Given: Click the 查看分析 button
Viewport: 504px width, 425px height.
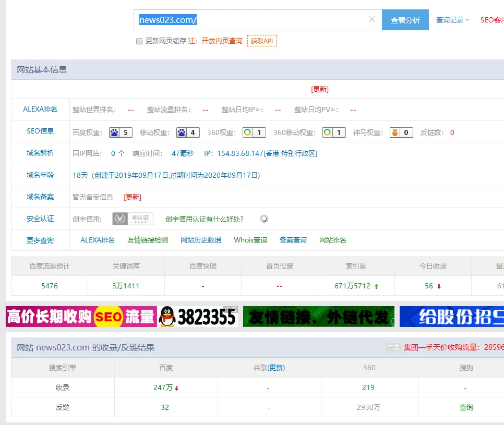Looking at the screenshot, I should (x=405, y=20).
